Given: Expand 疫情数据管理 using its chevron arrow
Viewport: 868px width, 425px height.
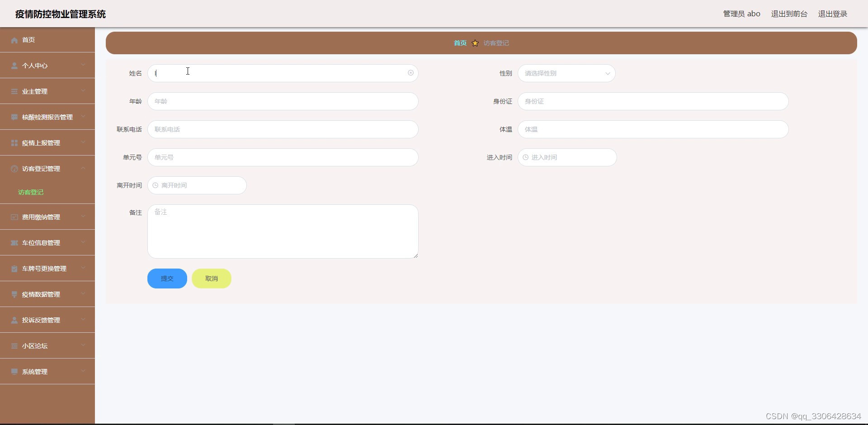Looking at the screenshot, I should point(83,294).
